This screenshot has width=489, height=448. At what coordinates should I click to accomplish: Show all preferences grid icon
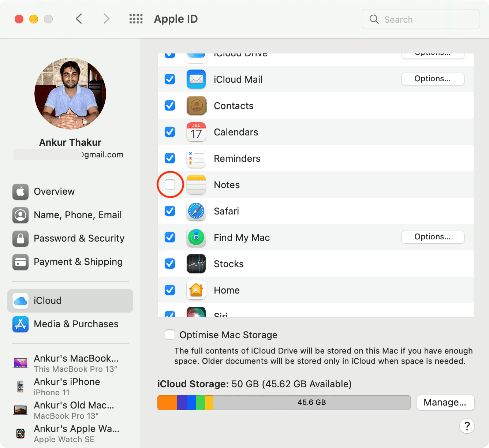click(x=136, y=19)
